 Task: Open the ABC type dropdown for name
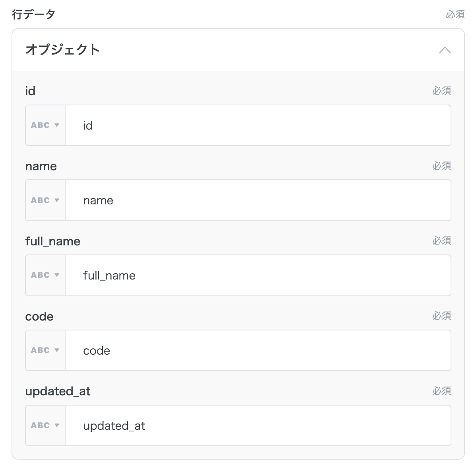(x=45, y=200)
